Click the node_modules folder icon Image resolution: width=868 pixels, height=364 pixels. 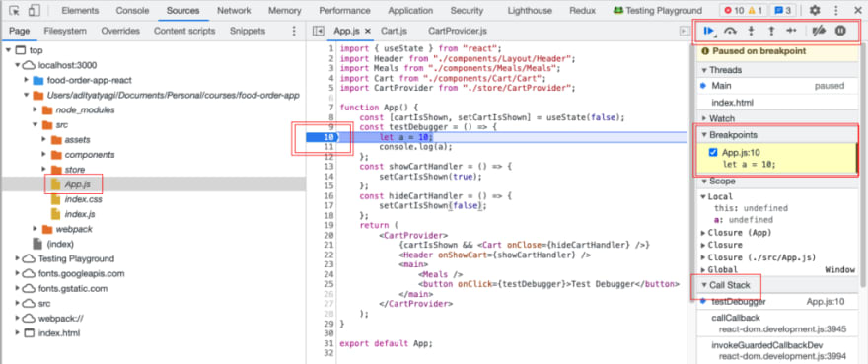click(x=47, y=109)
